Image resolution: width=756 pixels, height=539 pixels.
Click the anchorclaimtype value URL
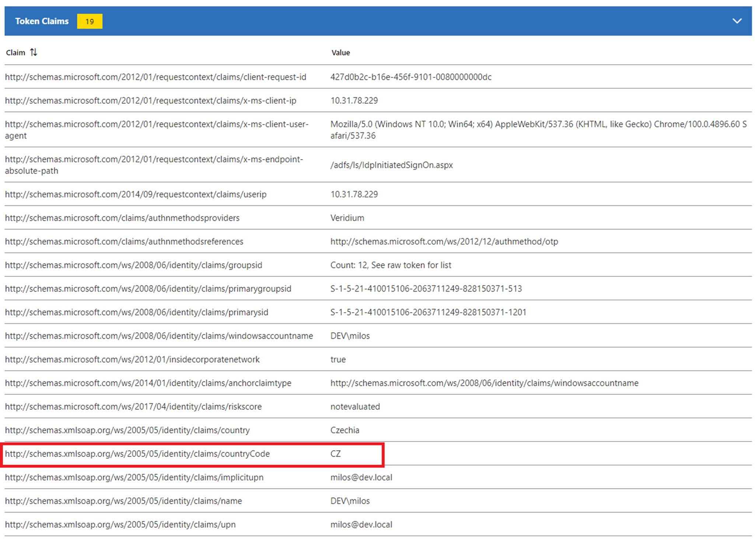[x=484, y=383]
